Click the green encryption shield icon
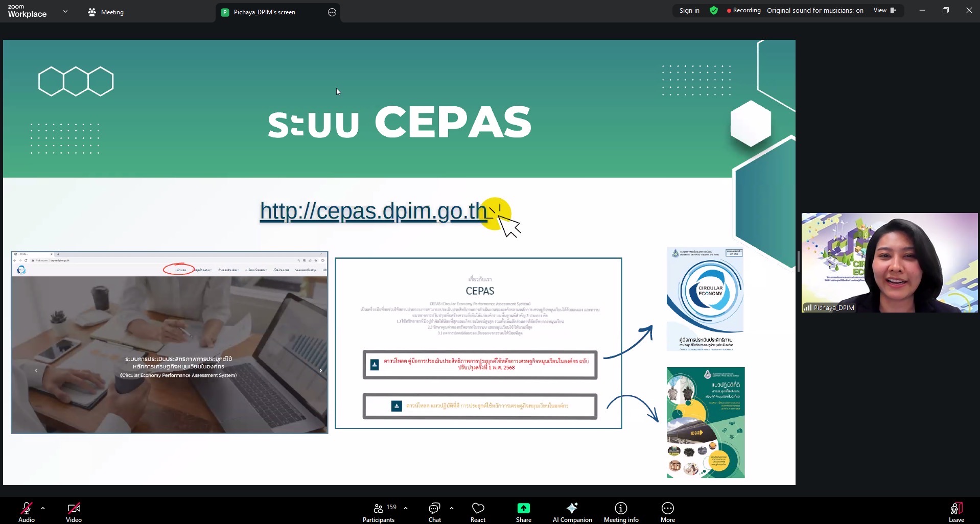 (714, 11)
